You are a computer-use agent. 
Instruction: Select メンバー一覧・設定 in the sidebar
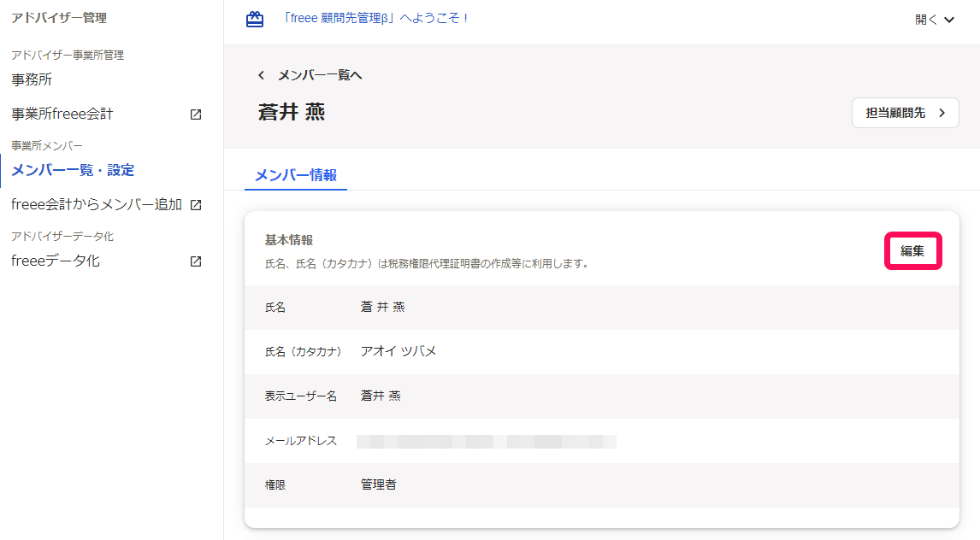pos(73,170)
